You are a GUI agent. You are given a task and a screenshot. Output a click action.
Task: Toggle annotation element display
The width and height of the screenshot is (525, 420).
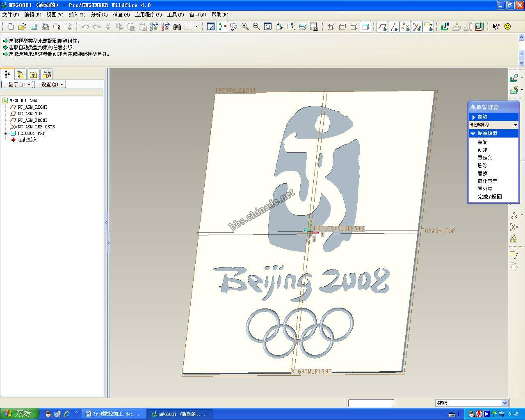[428, 27]
